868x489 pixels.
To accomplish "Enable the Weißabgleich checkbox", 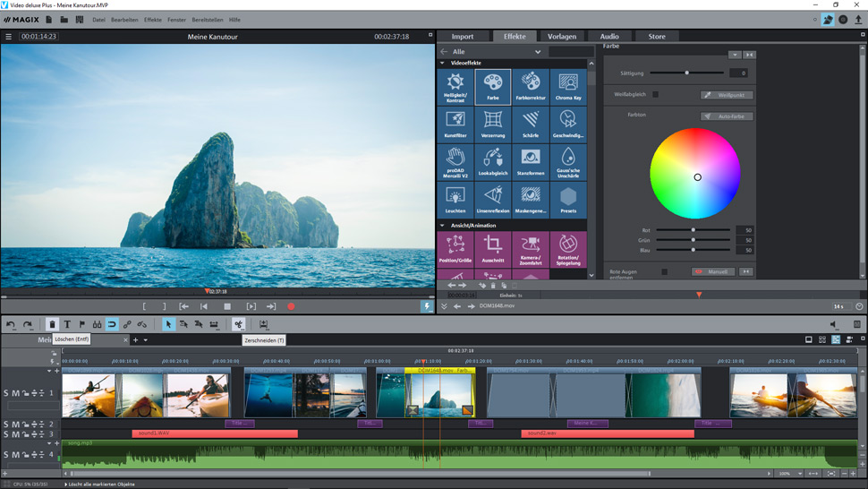I will pyautogui.click(x=655, y=94).
